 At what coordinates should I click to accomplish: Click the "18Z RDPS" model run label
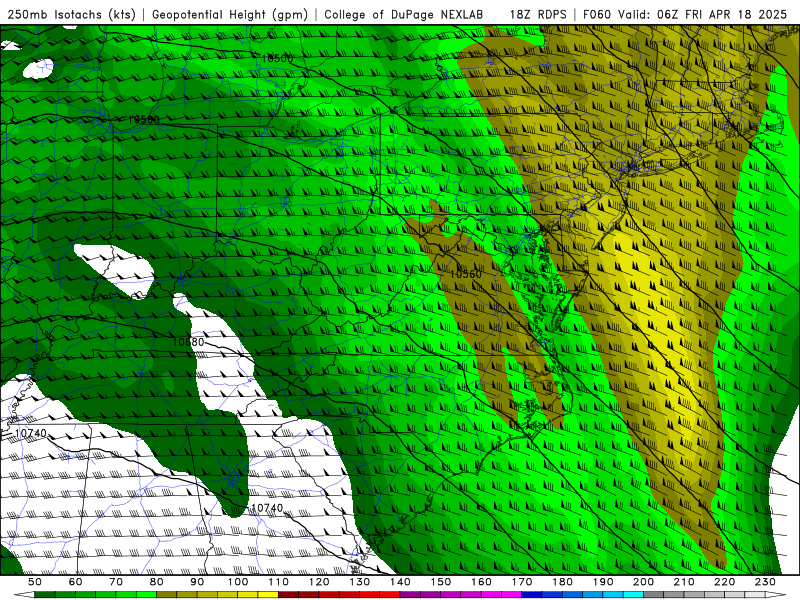538,14
